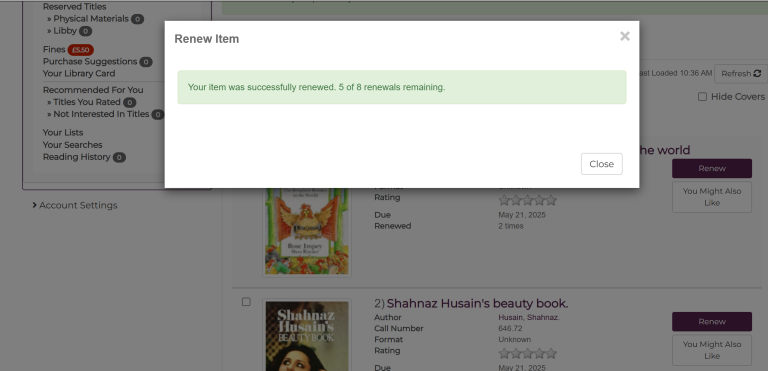This screenshot has width=768, height=371.
Task: Open the Reserved Titles sidebar entry
Action: (74, 7)
